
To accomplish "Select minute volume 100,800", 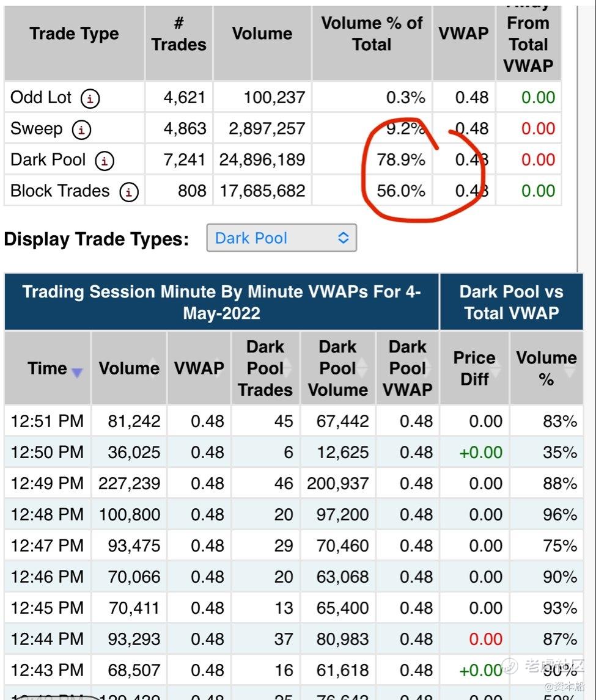I will 129,514.
